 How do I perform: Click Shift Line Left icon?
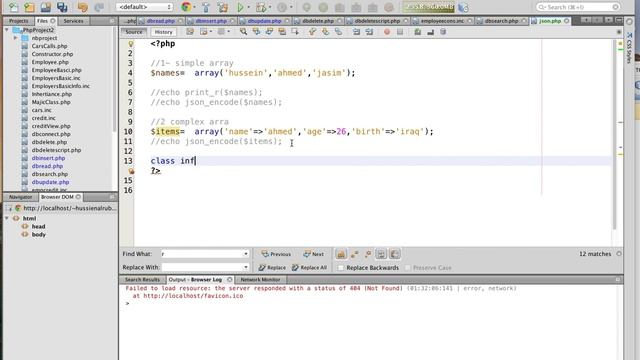coord(356,31)
